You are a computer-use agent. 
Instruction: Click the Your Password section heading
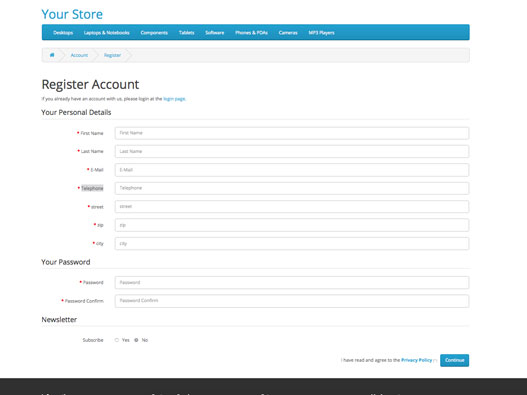click(x=66, y=262)
